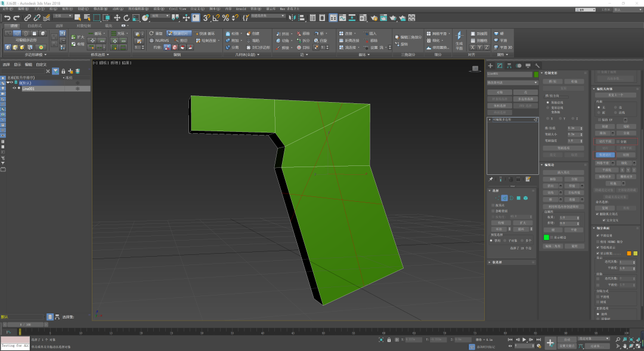Toggle the 删除孤立顶点 checkbox
The height and width of the screenshot is (351, 644).
[597, 214]
